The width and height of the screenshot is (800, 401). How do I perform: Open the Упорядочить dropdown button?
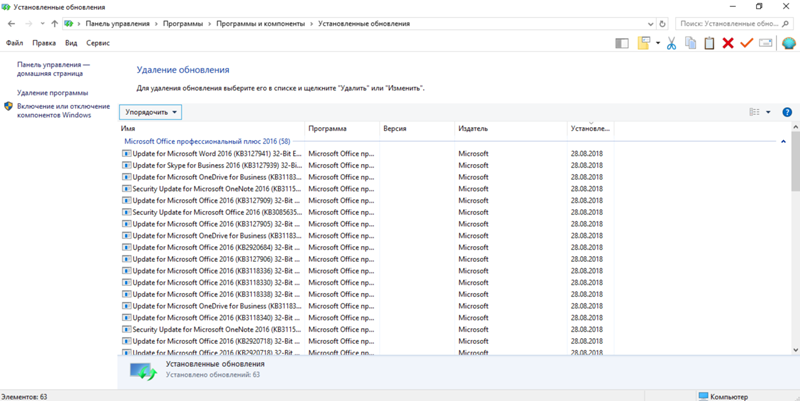(151, 112)
